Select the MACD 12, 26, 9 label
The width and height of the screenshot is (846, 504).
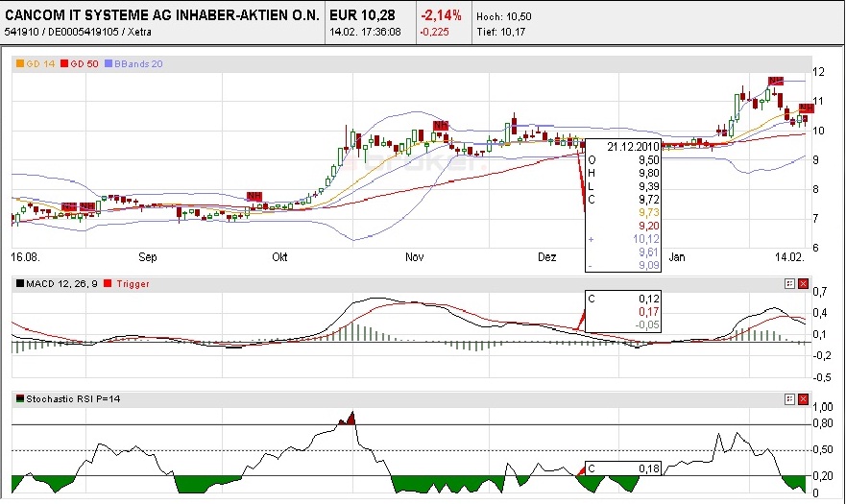tap(61, 284)
